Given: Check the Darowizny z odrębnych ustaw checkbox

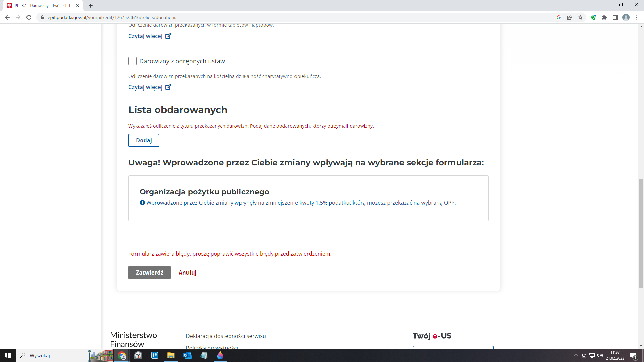Looking at the screenshot, I should pos(132,61).
